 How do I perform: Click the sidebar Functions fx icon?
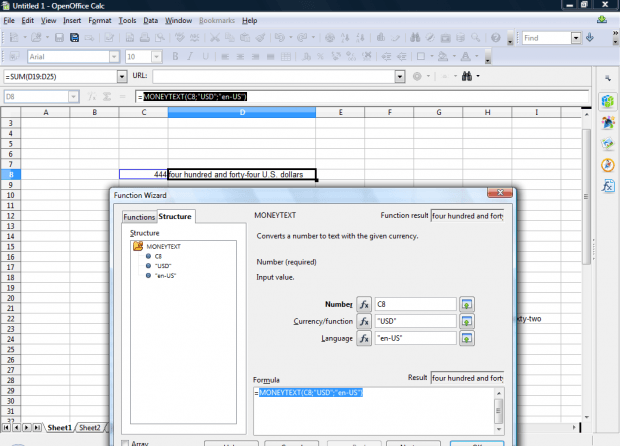click(x=608, y=185)
